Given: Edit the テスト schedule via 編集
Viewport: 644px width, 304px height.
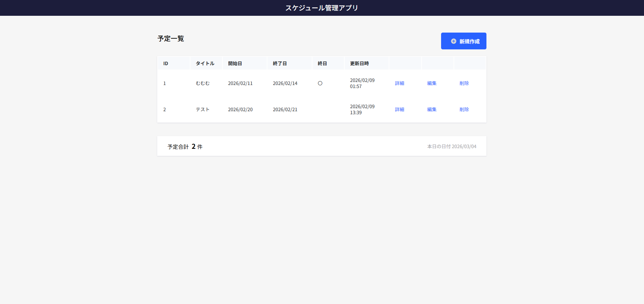Looking at the screenshot, I should point(432,110).
